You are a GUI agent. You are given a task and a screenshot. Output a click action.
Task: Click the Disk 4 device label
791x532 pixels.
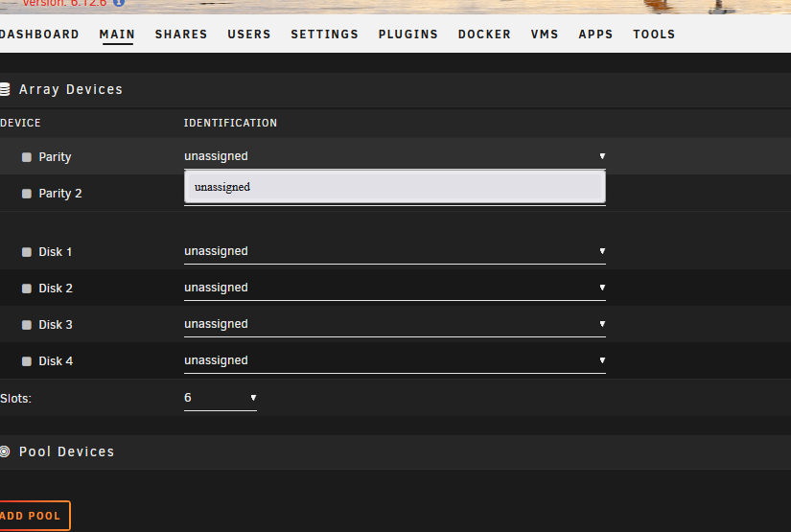coord(56,361)
